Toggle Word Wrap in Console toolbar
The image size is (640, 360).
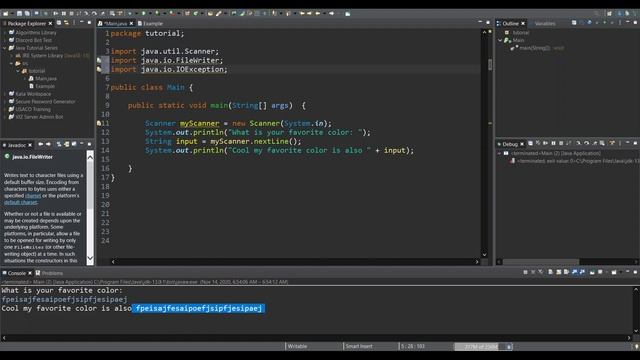tap(566, 272)
